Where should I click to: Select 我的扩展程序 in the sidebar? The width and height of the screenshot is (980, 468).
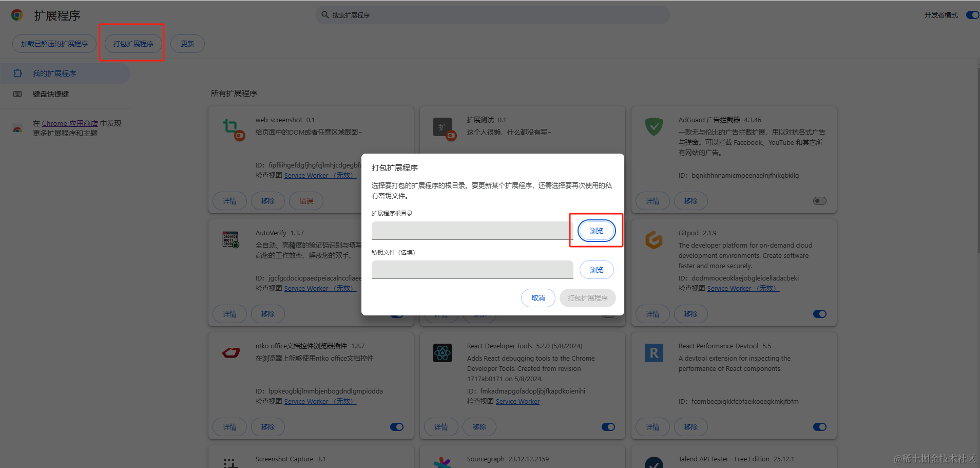pyautogui.click(x=65, y=73)
